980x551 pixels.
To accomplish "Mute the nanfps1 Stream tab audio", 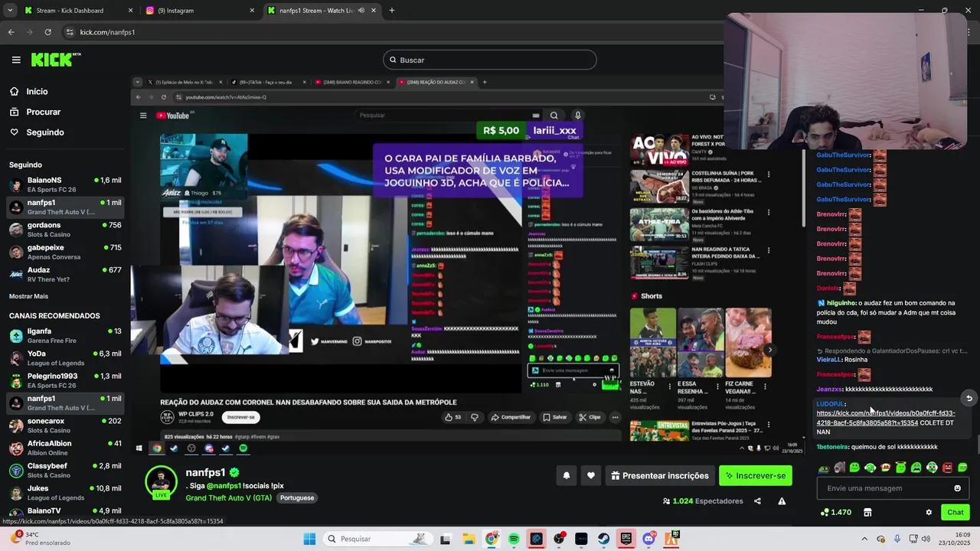I will tap(361, 11).
